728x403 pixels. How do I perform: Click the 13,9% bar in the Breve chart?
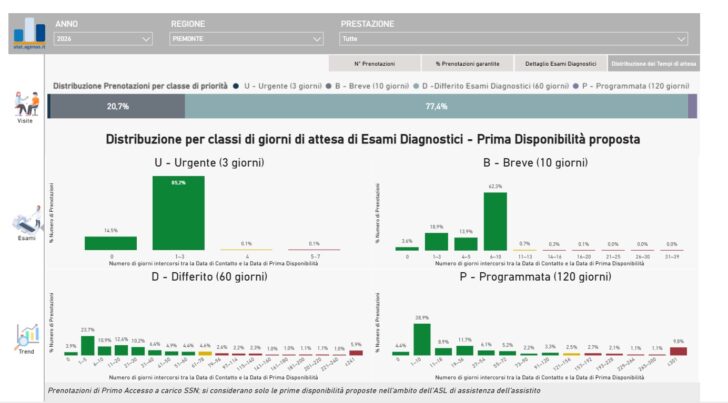coord(466,244)
